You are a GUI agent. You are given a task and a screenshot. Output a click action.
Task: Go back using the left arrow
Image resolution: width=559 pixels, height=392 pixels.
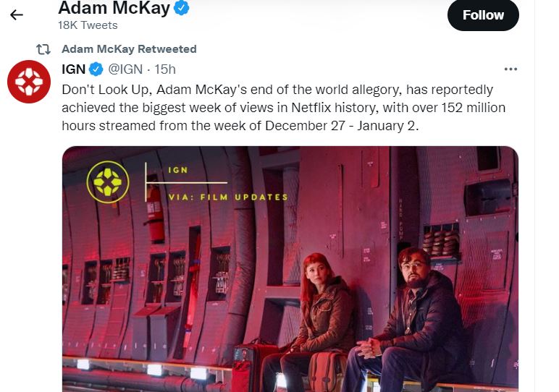17,15
